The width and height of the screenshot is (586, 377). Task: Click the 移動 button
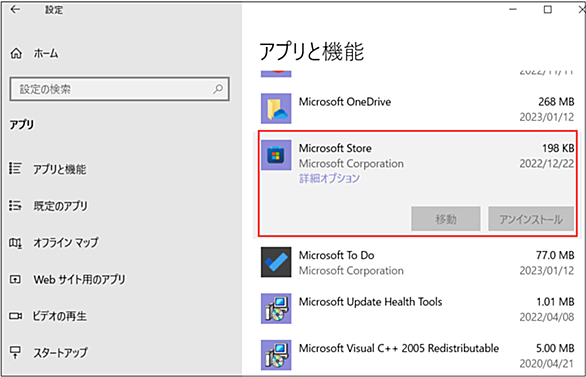(445, 219)
